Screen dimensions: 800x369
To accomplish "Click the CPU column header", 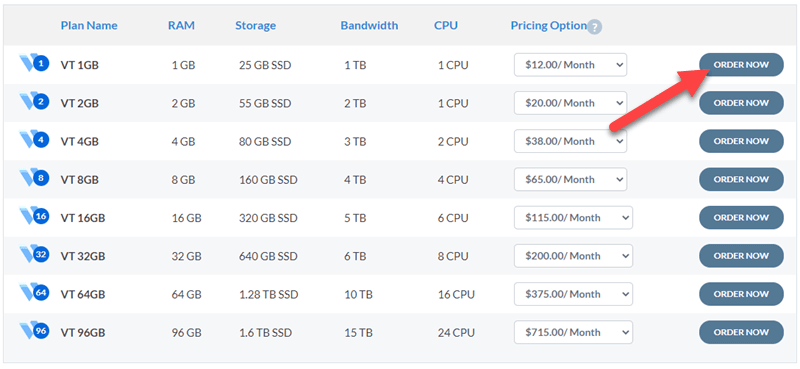I will click(446, 26).
